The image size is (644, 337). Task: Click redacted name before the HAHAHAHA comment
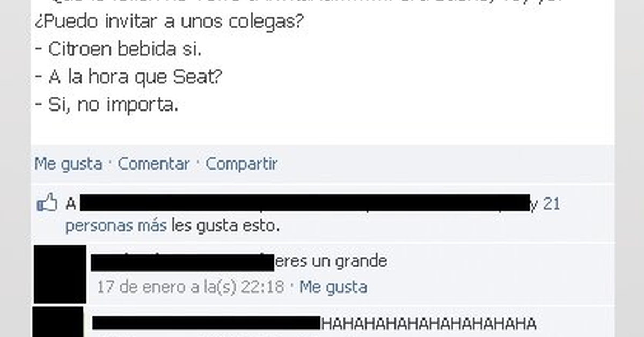pos(206,323)
